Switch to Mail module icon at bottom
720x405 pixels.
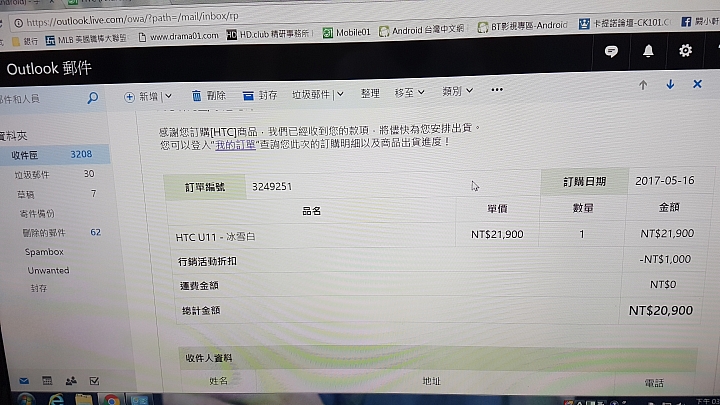(24, 381)
